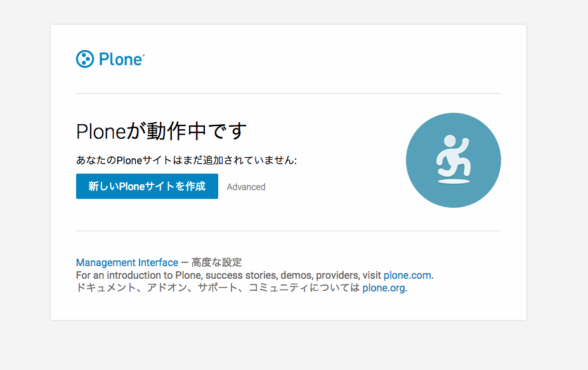Screen dimensions: 588x370
Task: Create a new Plone site button
Action: (x=147, y=186)
